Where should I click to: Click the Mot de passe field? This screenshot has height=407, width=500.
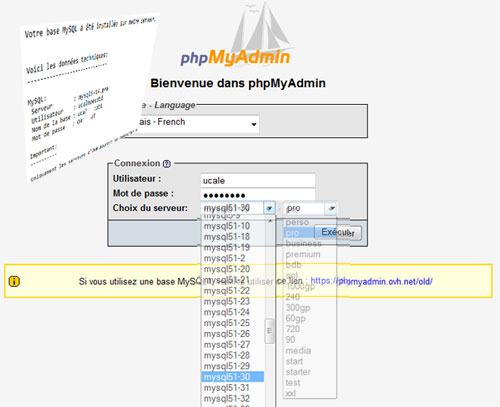tap(258, 195)
